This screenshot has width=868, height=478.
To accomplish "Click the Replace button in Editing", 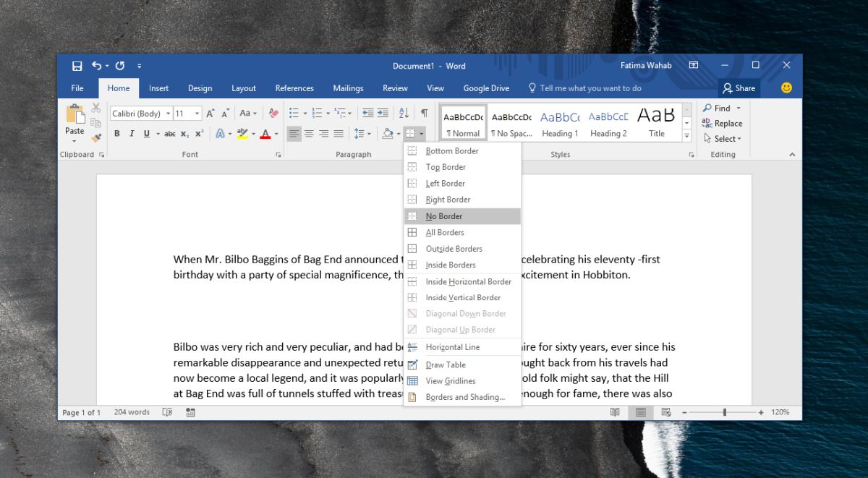I will (x=722, y=124).
